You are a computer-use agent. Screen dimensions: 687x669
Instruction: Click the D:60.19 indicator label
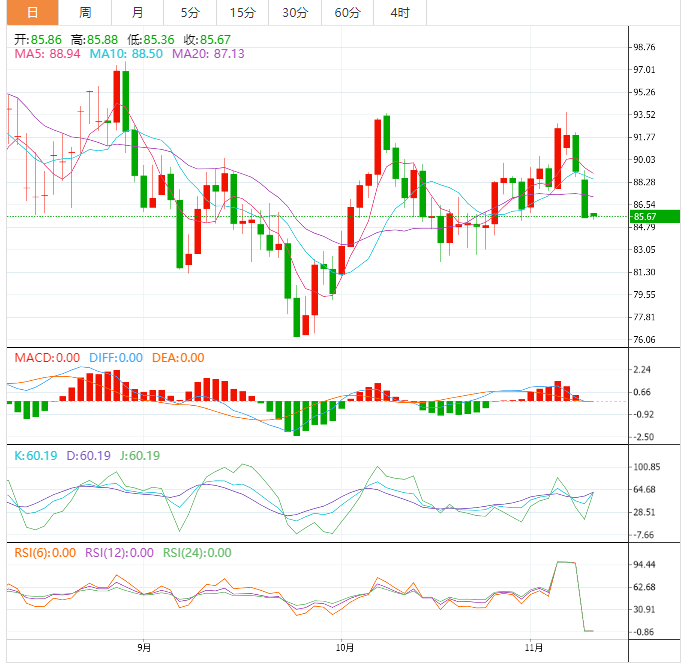[x=89, y=456]
